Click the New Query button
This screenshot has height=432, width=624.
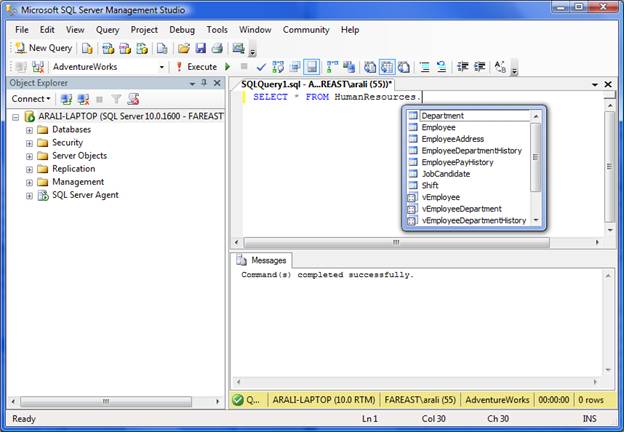43,48
